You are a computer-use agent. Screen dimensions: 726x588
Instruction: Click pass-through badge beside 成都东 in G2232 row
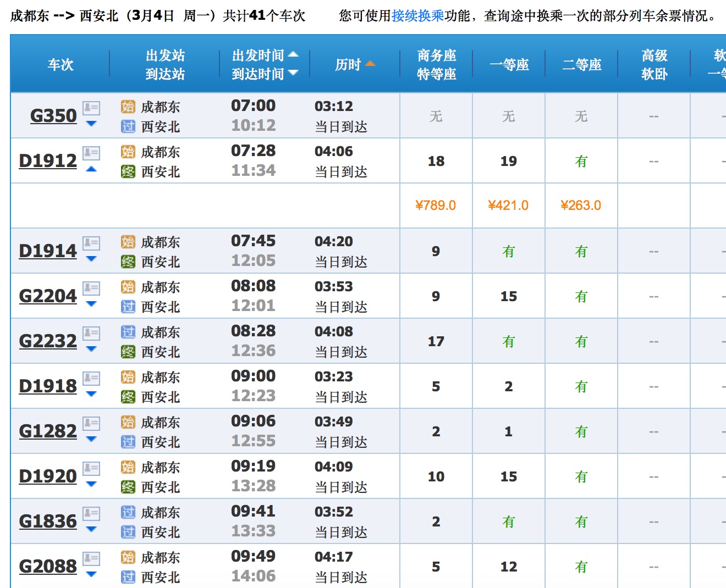(x=128, y=332)
